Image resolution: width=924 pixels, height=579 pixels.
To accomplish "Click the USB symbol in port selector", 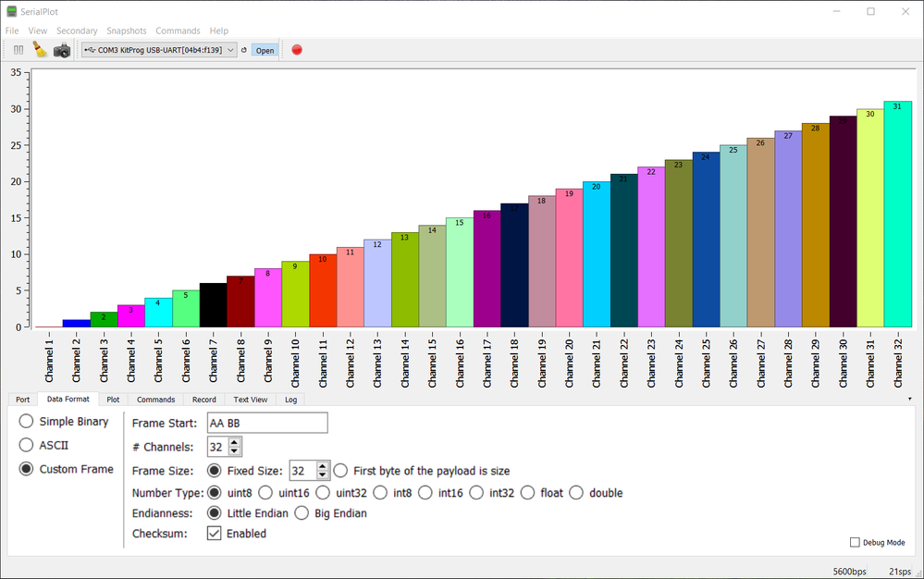I will (x=92, y=50).
